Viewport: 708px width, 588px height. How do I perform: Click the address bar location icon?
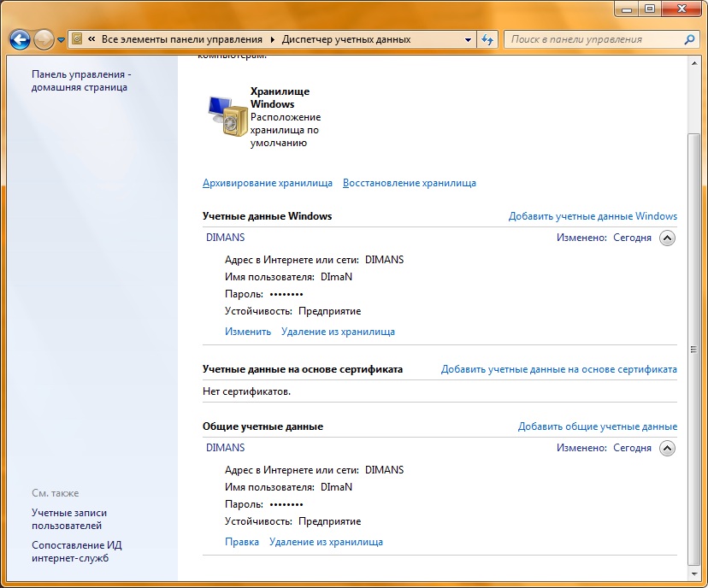(x=77, y=39)
